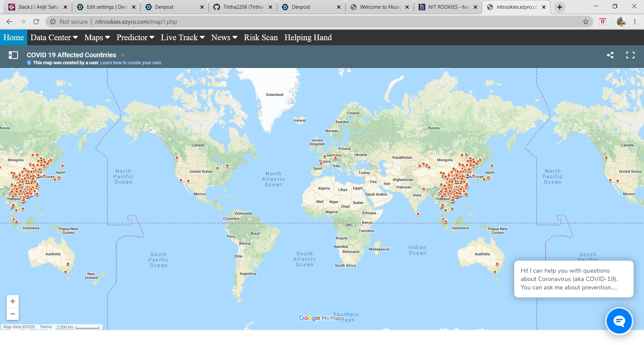This screenshot has width=644, height=345.
Task: Expand the Live Track dropdown menu
Action: tap(182, 38)
